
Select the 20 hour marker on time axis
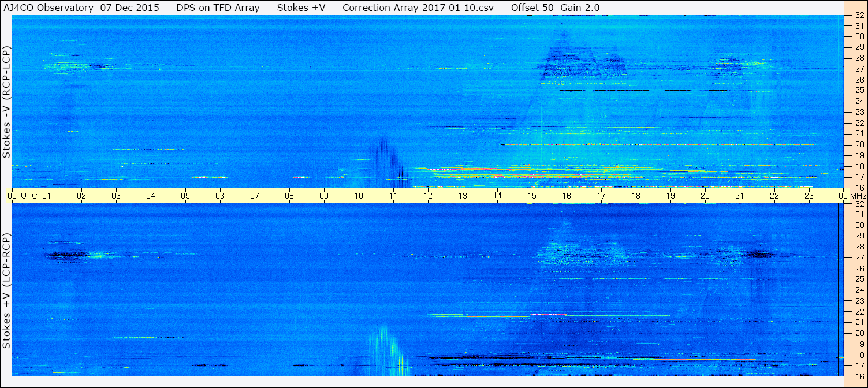pyautogui.click(x=705, y=196)
